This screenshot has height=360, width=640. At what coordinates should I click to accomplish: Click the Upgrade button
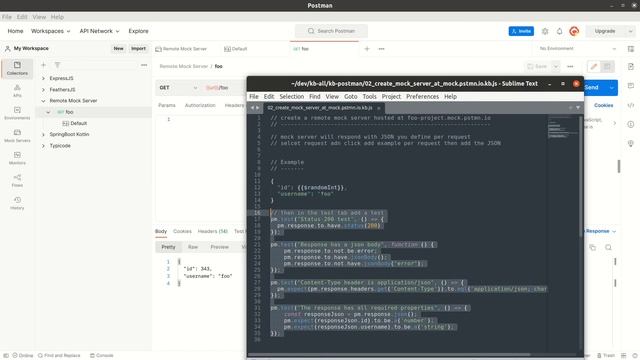605,31
